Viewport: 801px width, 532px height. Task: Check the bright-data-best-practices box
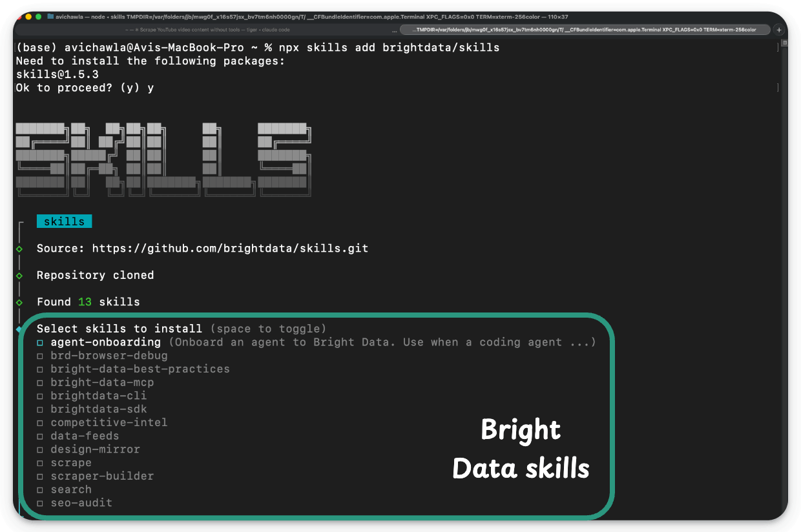40,369
